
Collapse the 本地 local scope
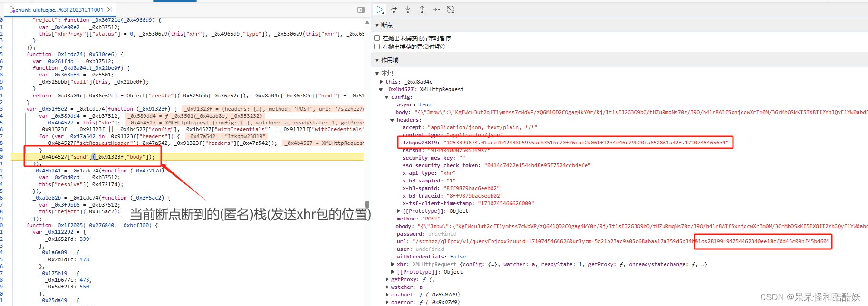(377, 74)
